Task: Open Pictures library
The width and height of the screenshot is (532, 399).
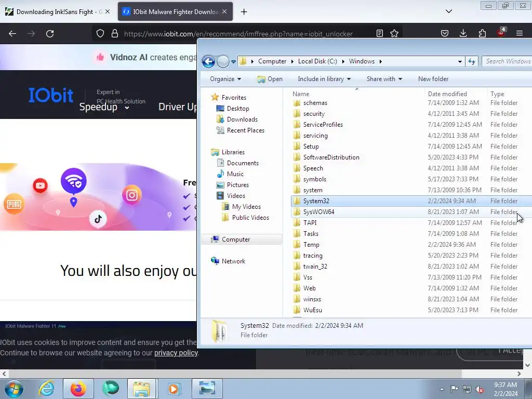Action: coord(237,184)
